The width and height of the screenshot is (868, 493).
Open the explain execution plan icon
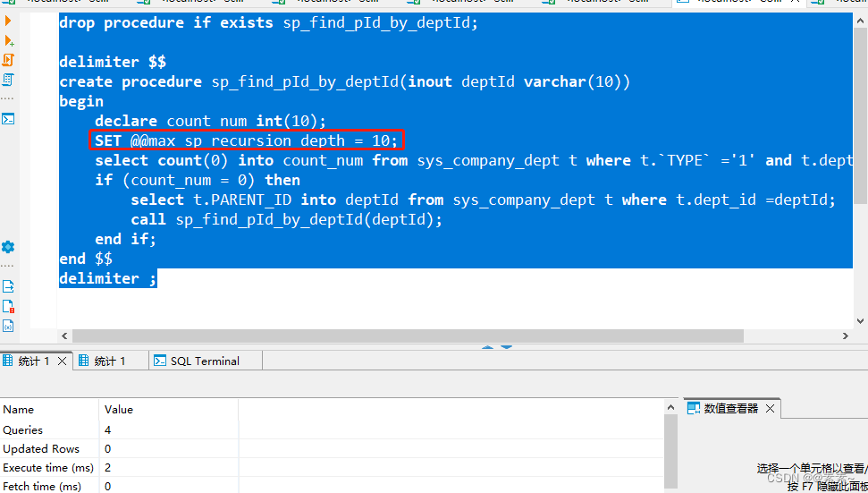coord(8,80)
